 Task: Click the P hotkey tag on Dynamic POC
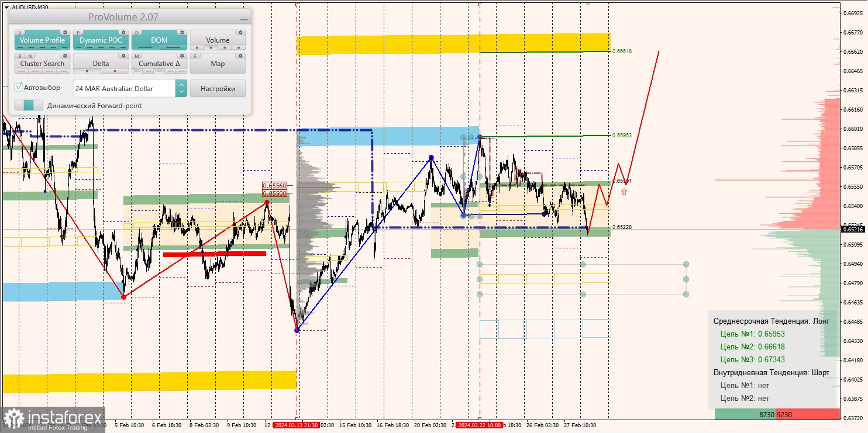tap(79, 33)
